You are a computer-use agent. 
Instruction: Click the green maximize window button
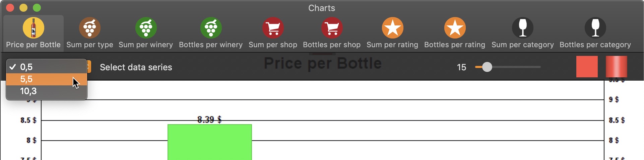pos(37,8)
